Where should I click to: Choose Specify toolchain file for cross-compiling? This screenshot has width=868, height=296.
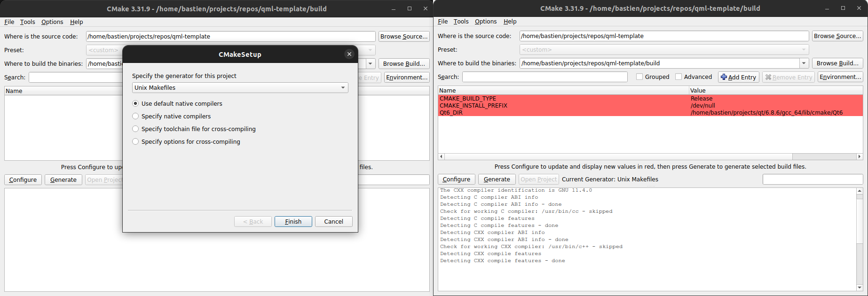tap(135, 129)
